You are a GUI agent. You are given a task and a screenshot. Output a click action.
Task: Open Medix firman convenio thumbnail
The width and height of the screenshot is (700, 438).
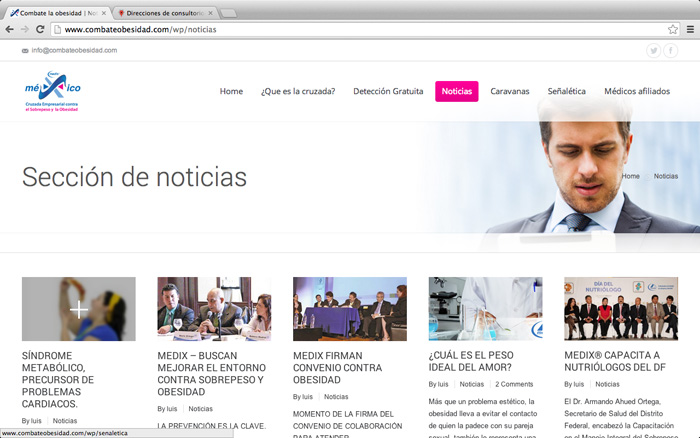point(350,309)
